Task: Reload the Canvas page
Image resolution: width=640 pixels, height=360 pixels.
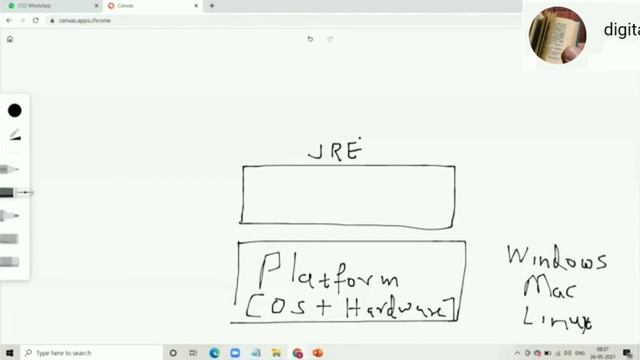Action: [x=36, y=20]
